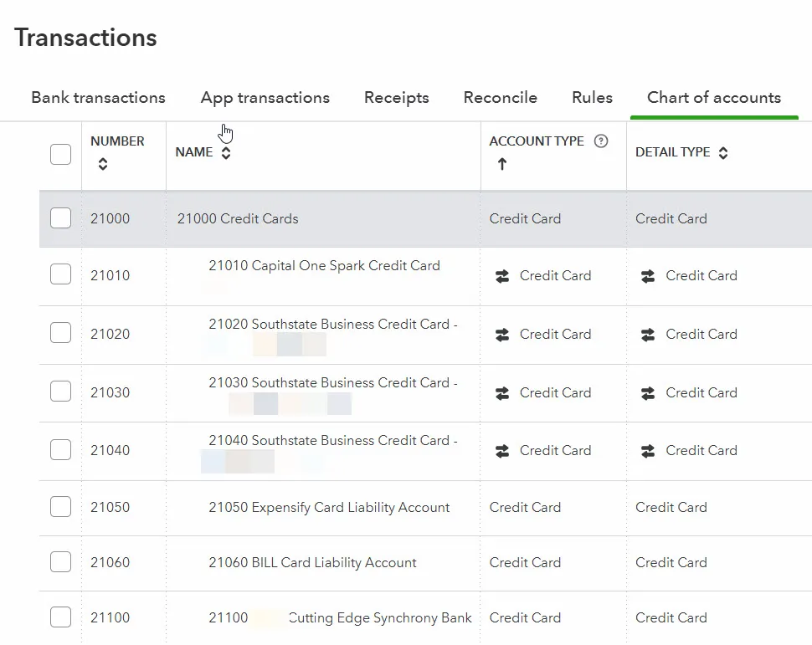This screenshot has width=812, height=645.
Task: Sort by Detail Type column arrows
Action: (x=723, y=153)
